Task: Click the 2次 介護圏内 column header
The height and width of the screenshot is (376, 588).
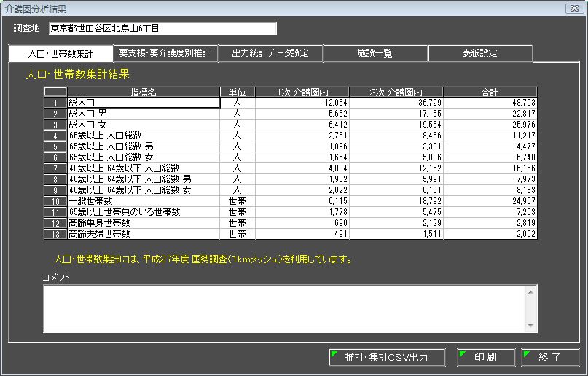Action: [x=396, y=93]
